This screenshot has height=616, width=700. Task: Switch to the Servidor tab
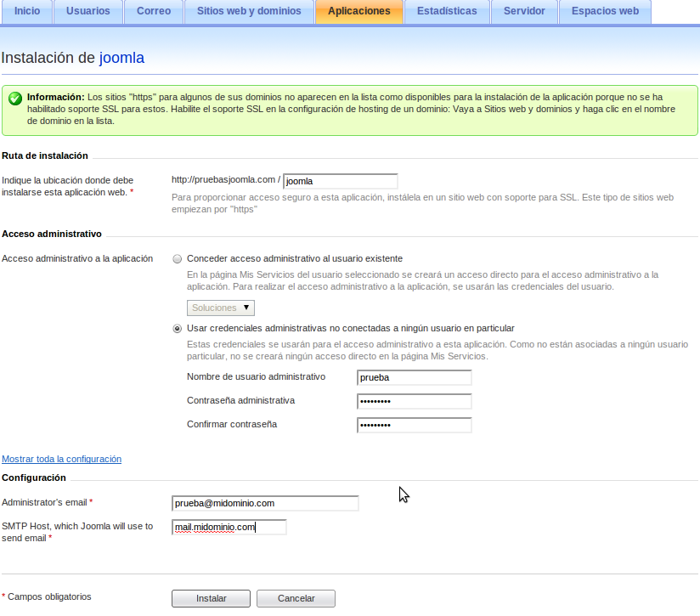click(x=524, y=11)
